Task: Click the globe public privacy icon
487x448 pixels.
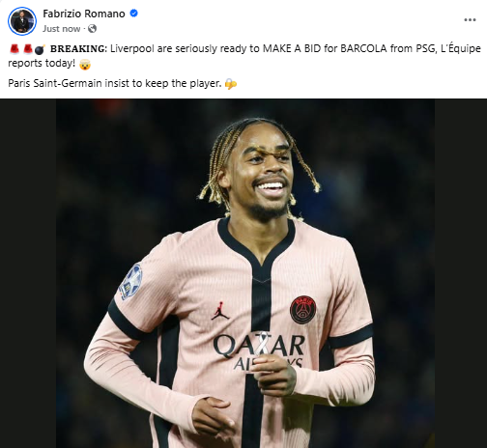Action: coord(92,29)
